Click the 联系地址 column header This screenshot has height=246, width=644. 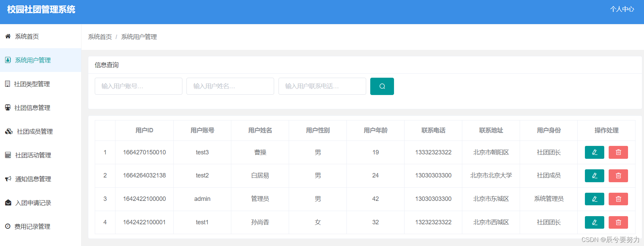tap(491, 130)
